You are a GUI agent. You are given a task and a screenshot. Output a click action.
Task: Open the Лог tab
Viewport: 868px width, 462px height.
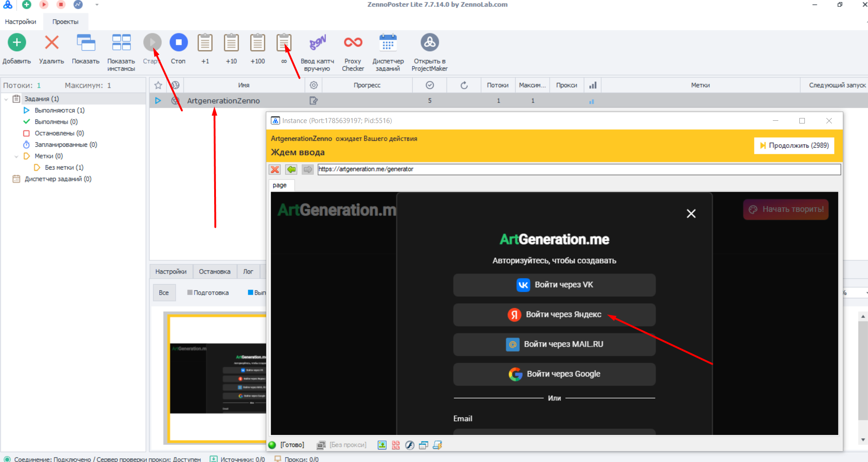pyautogui.click(x=248, y=271)
